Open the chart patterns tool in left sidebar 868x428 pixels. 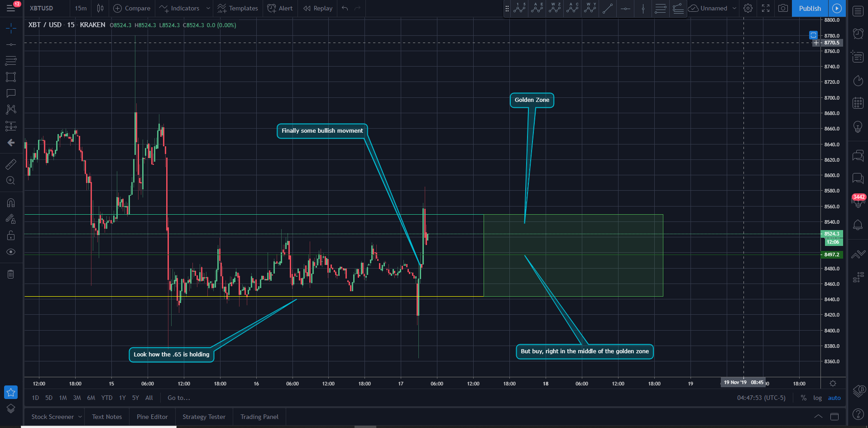[11, 110]
